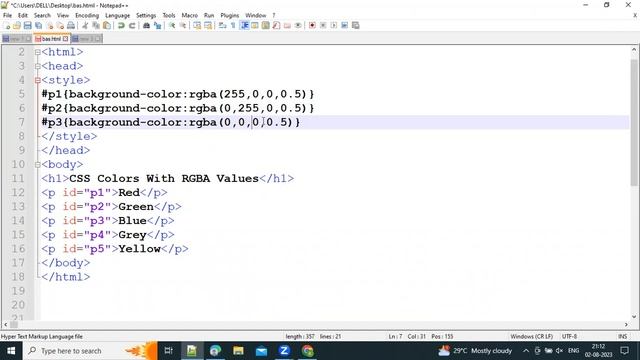Toggle synchronized vertical scrolling

[197, 26]
